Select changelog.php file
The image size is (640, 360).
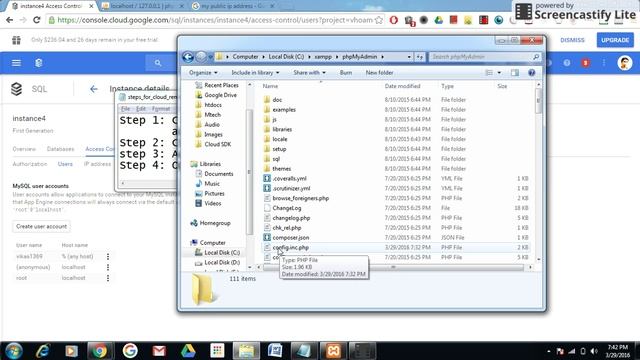click(291, 218)
